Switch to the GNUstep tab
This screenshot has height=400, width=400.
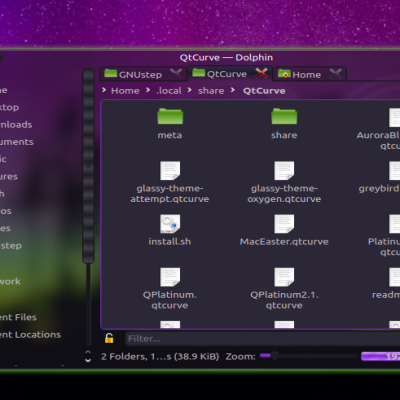[x=143, y=74]
